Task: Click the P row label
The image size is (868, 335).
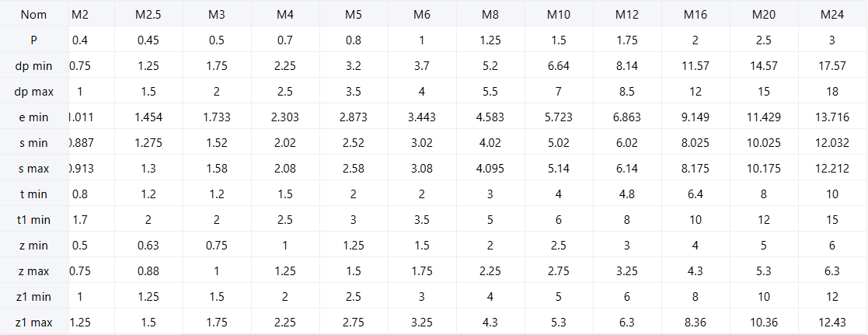Action: tap(33, 40)
